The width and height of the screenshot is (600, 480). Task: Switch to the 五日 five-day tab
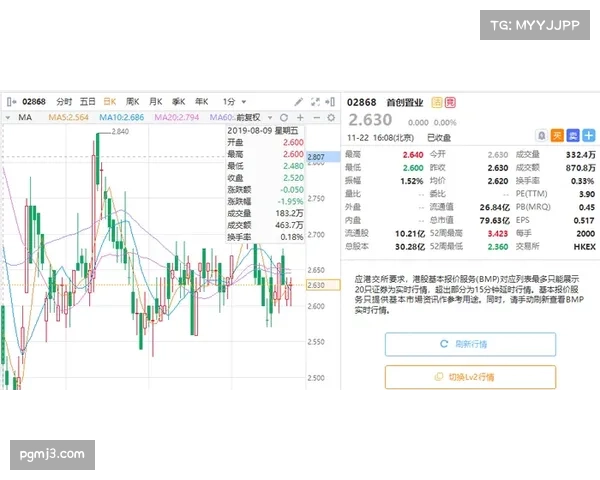click(x=88, y=102)
